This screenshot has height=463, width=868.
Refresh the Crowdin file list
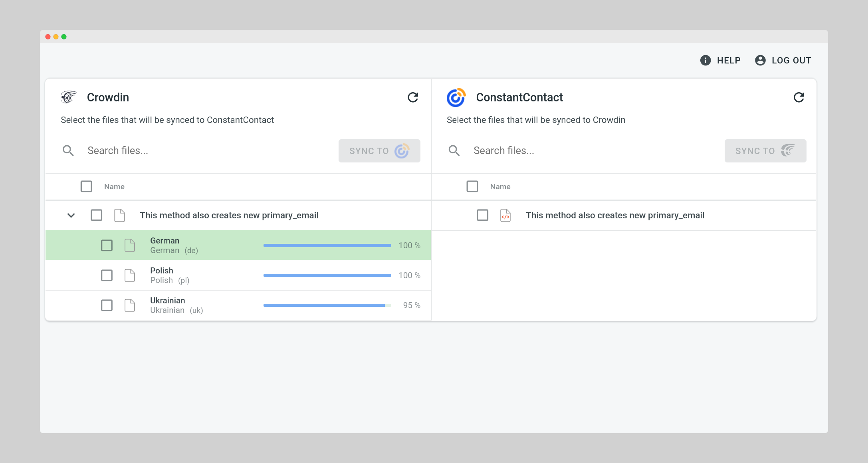point(413,97)
